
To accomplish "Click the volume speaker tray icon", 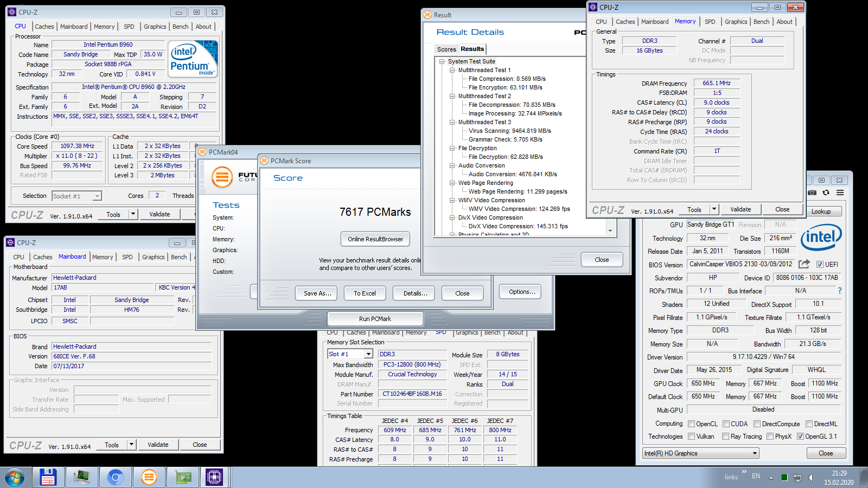I will 810,478.
